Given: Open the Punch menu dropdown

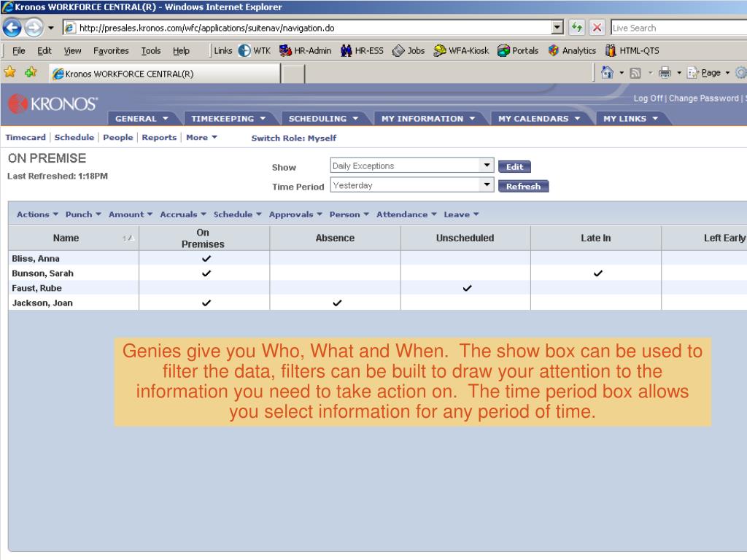Looking at the screenshot, I should coord(83,214).
